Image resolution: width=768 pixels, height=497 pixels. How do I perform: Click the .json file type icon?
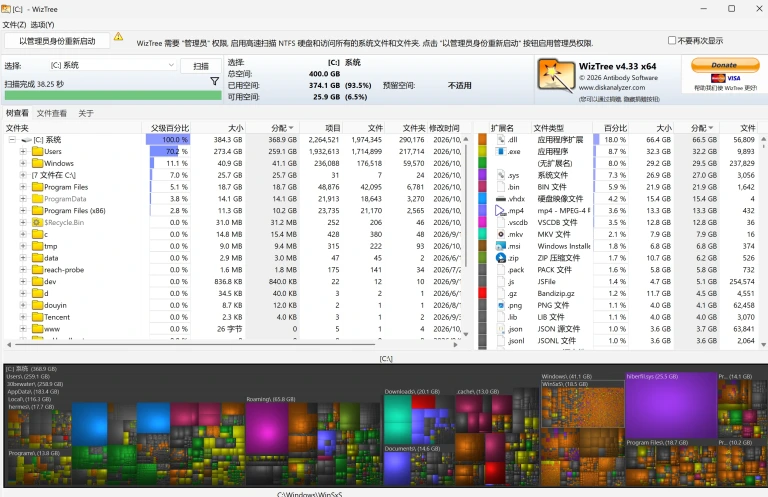click(x=501, y=329)
